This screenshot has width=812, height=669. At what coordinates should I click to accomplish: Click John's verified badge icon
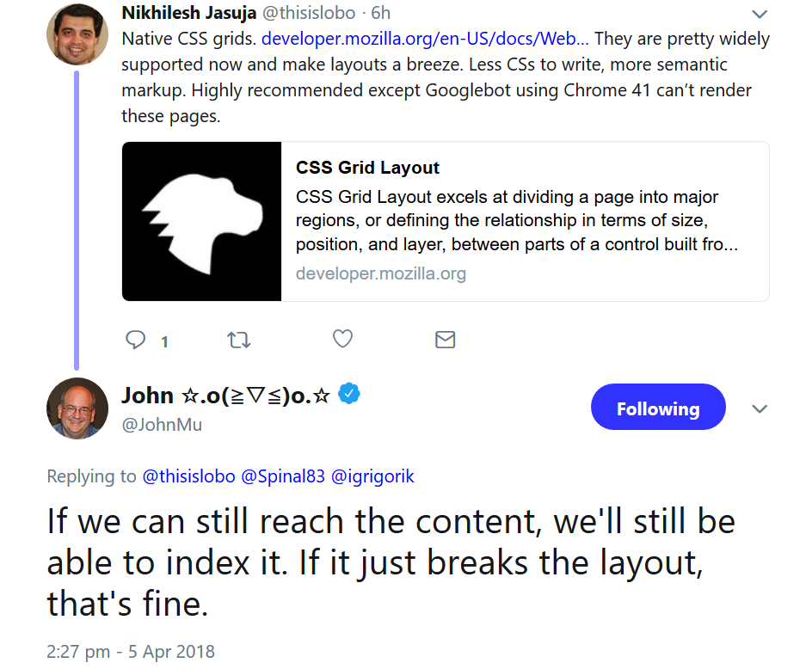(348, 394)
